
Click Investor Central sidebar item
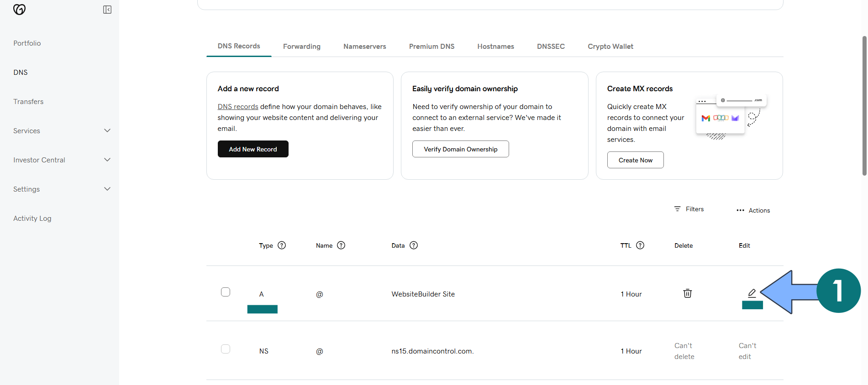pyautogui.click(x=39, y=160)
